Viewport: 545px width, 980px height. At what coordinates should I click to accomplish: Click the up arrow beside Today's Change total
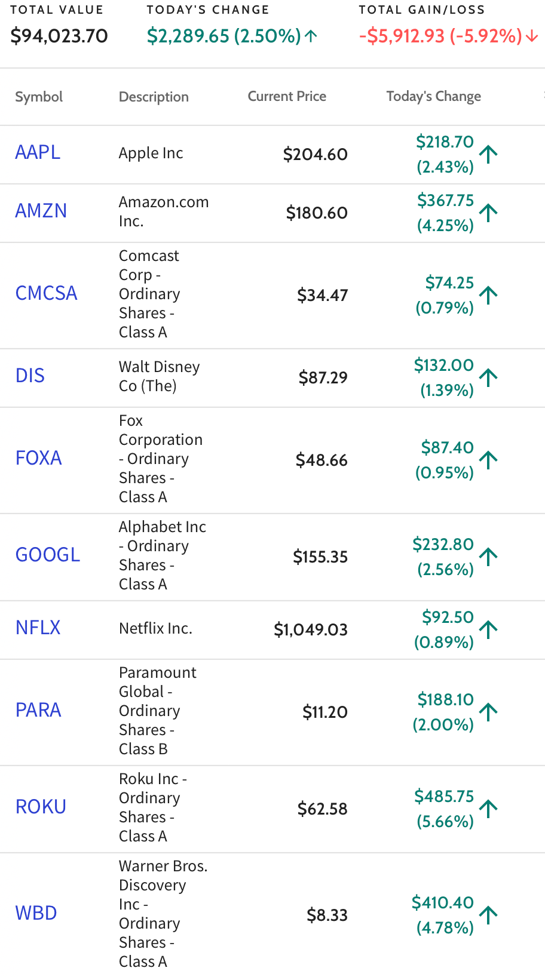coord(311,36)
